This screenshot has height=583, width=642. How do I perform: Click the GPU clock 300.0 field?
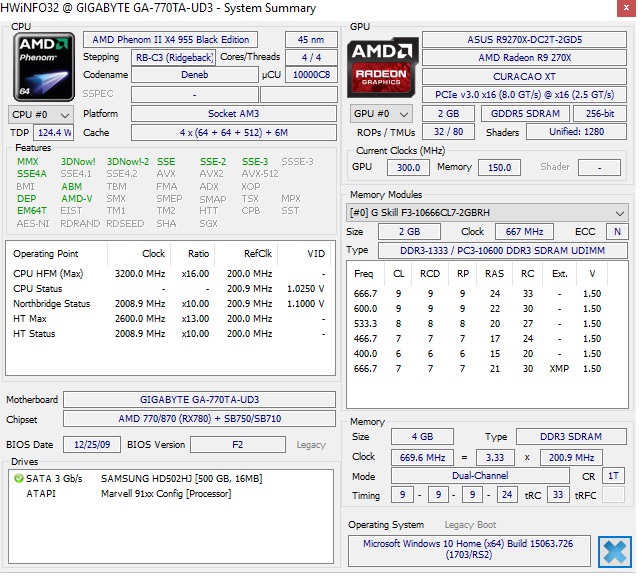[x=408, y=167]
